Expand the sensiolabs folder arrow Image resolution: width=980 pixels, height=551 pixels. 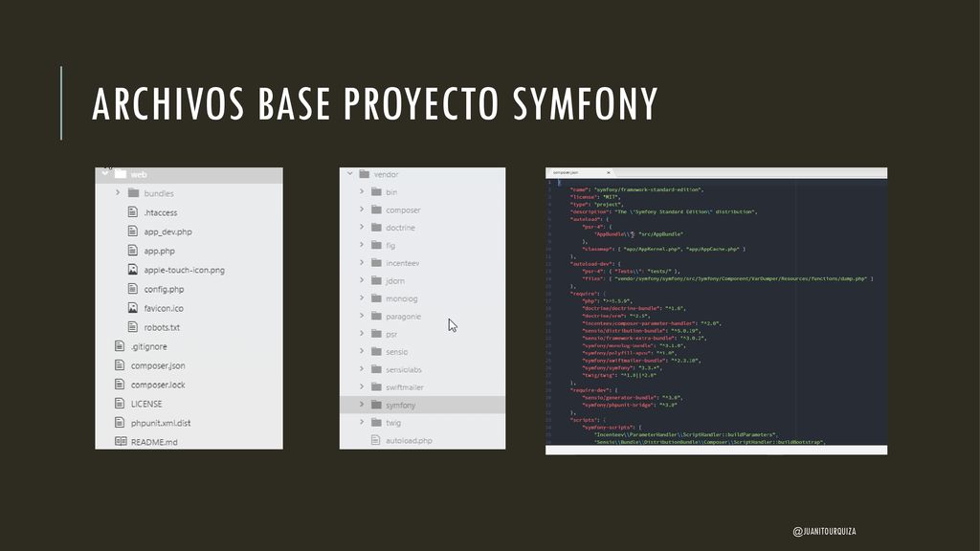tap(362, 368)
